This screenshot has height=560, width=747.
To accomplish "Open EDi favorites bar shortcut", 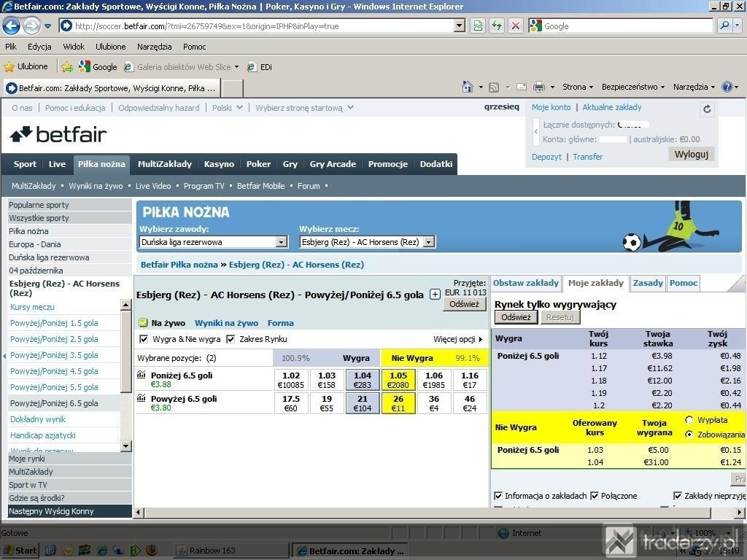I will (260, 67).
